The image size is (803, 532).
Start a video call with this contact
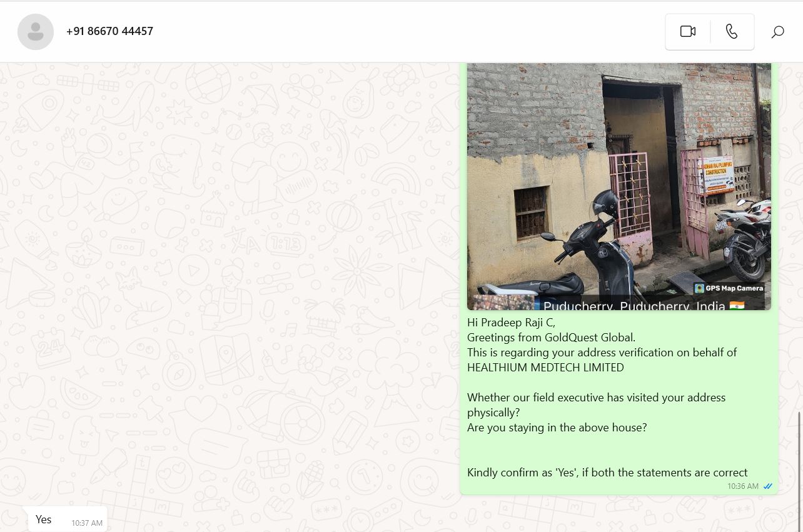pos(688,31)
